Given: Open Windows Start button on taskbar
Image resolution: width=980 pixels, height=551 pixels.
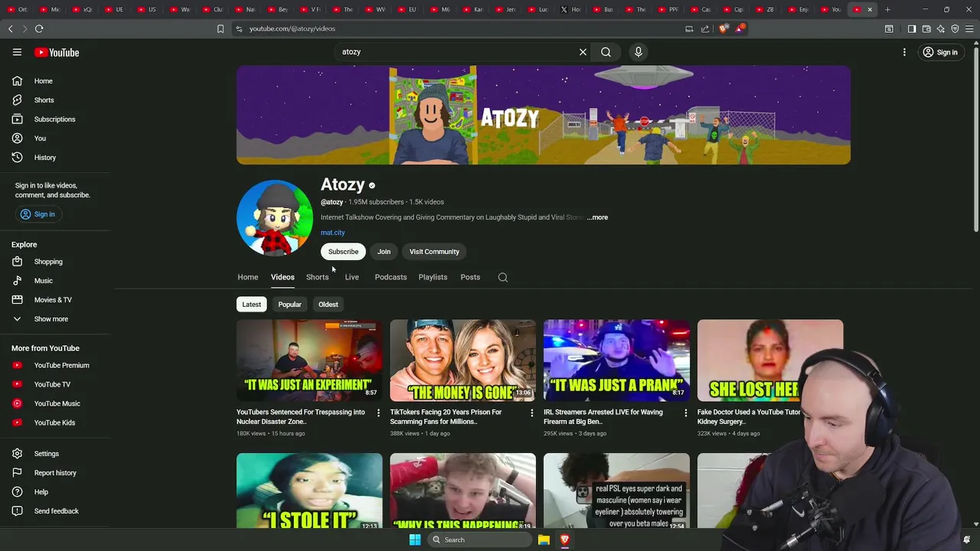Looking at the screenshot, I should tap(415, 540).
